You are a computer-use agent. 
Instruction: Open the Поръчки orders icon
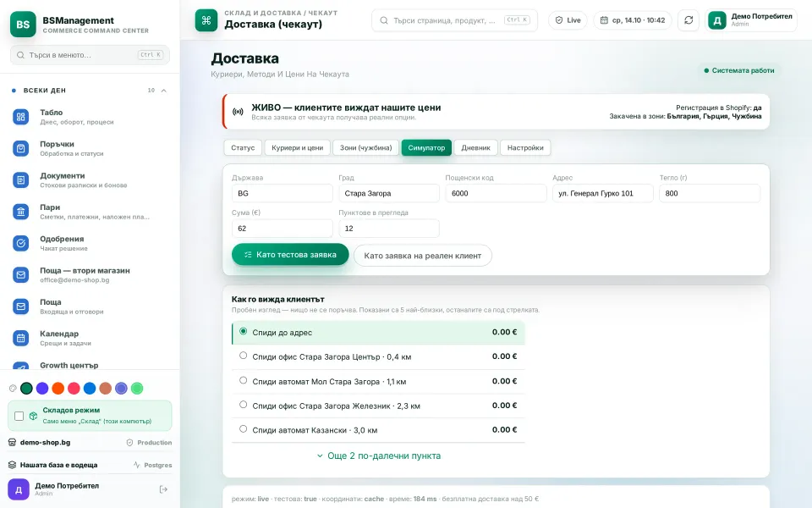(20, 148)
